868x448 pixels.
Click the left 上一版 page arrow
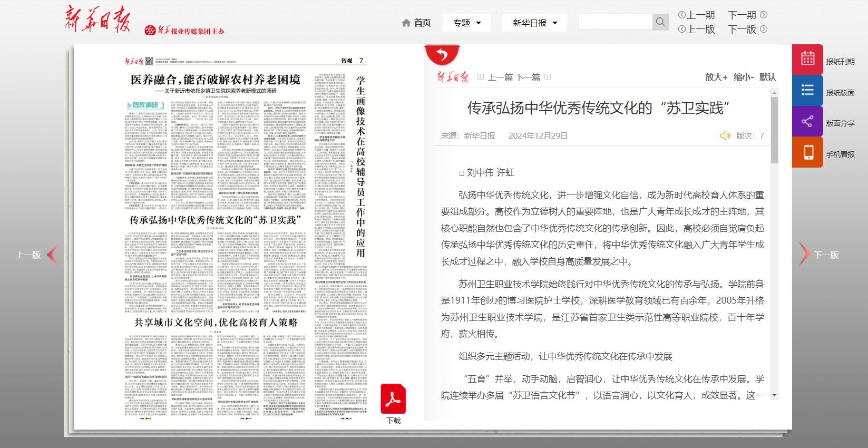coord(52,255)
